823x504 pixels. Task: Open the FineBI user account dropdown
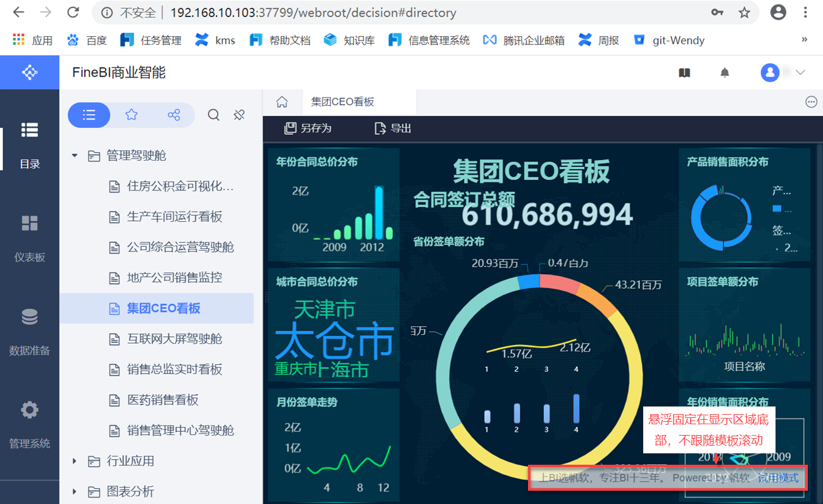[x=783, y=73]
